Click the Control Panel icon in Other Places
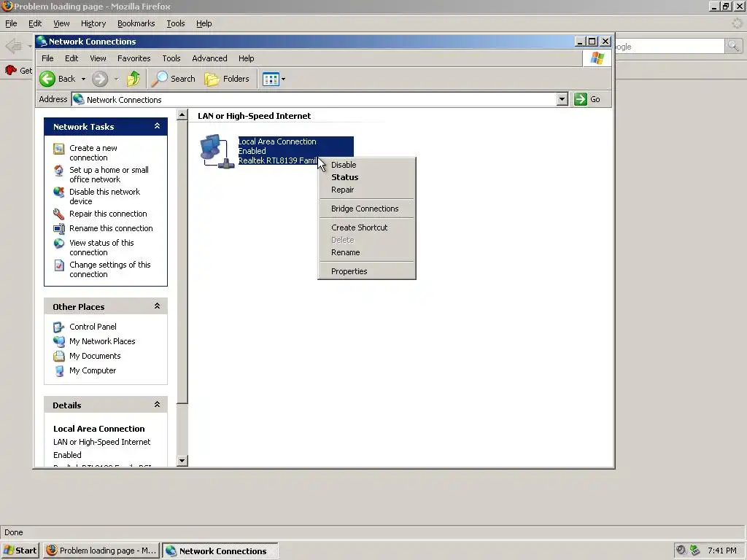The width and height of the screenshot is (747, 560). pyautogui.click(x=58, y=327)
